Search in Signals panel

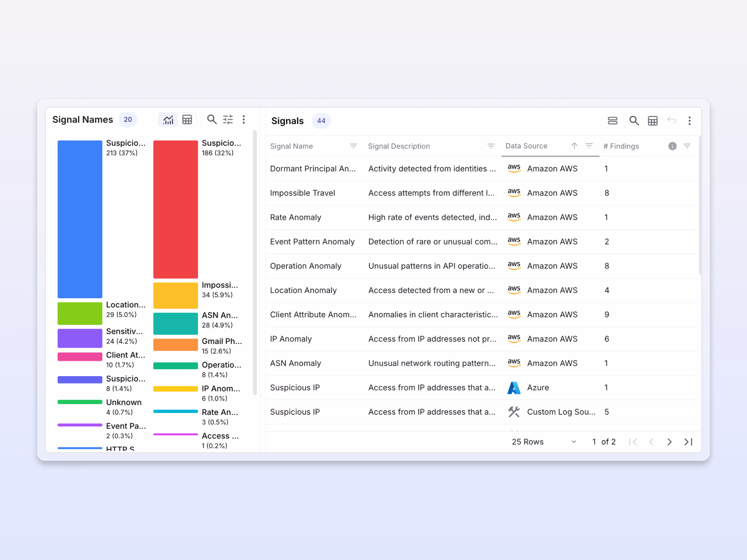[634, 121]
